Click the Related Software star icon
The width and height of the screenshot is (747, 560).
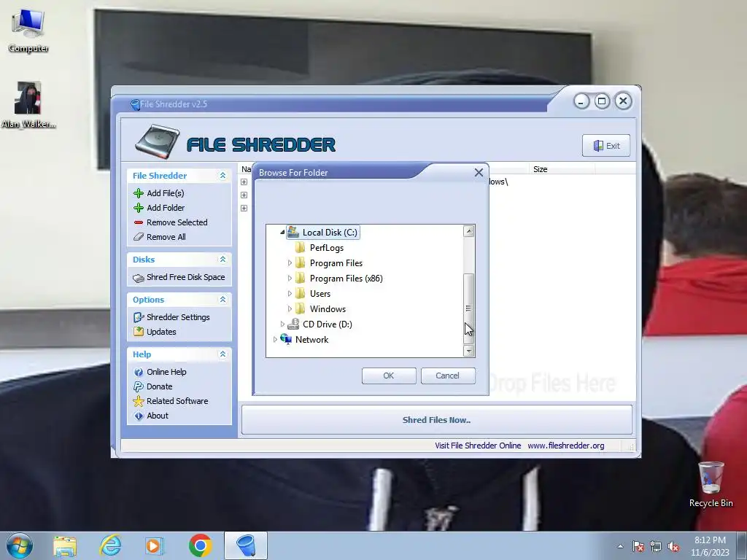[x=139, y=401]
